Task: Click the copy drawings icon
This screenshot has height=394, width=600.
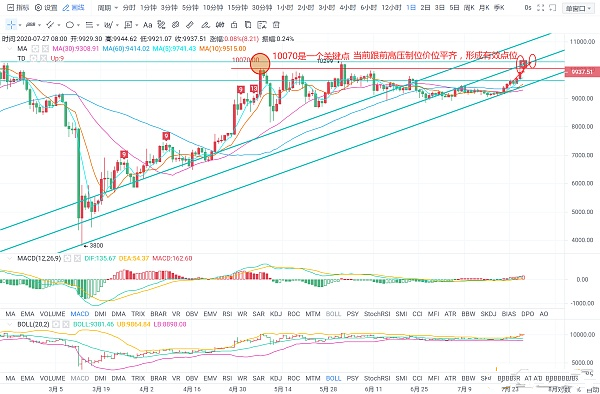Action: tap(248, 25)
